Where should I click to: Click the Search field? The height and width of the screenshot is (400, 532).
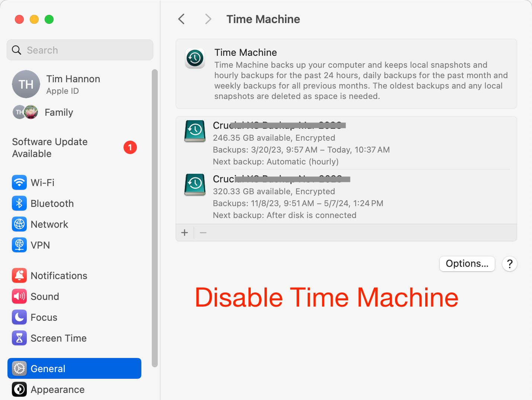click(80, 49)
